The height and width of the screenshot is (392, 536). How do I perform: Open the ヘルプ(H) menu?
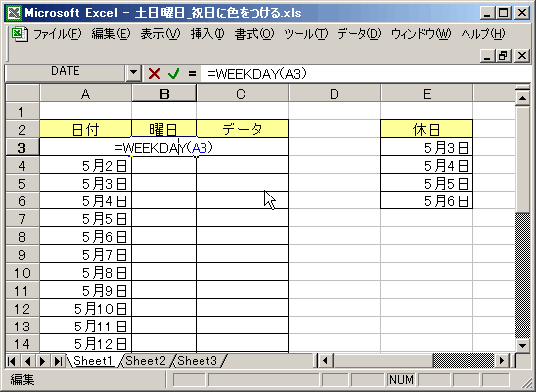coord(483,34)
